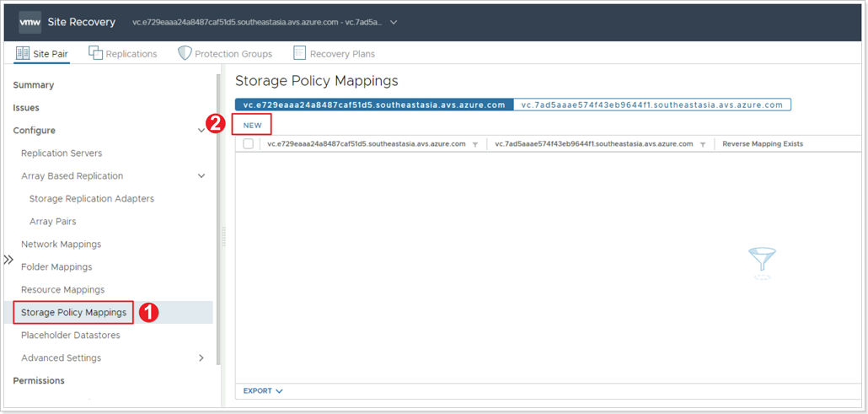Open Storage Replication Adapters
The width and height of the screenshot is (868, 414).
(x=91, y=198)
